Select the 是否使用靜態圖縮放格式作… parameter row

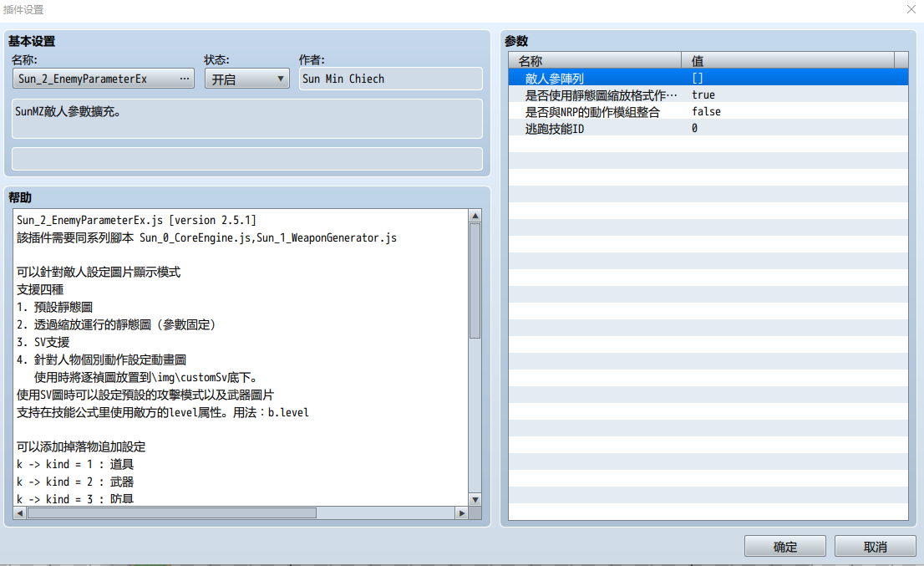708,94
